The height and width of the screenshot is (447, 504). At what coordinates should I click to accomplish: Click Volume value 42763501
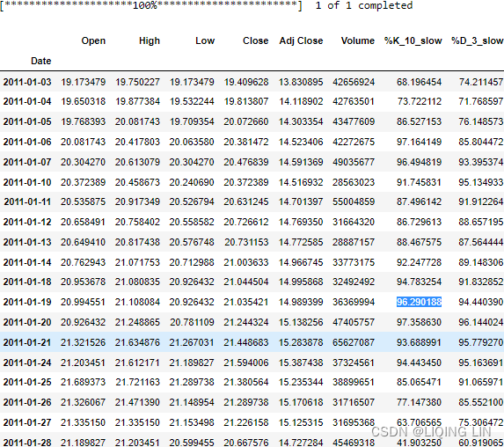354,101
